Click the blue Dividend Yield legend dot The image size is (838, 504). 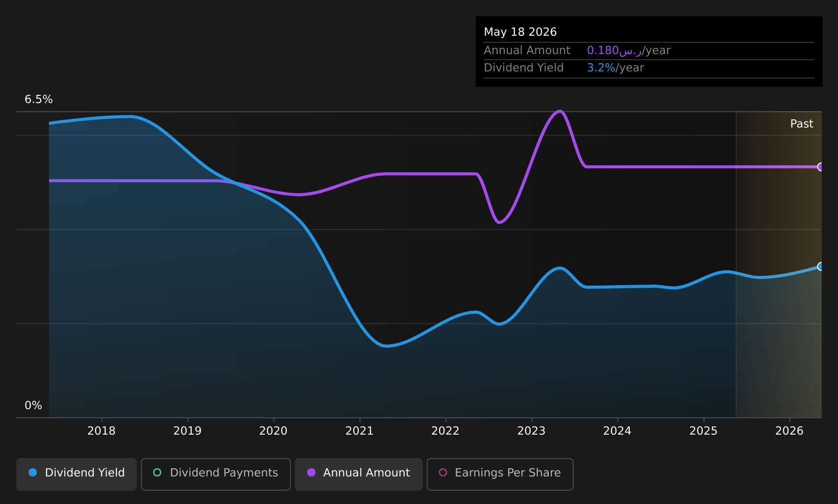pyautogui.click(x=33, y=472)
